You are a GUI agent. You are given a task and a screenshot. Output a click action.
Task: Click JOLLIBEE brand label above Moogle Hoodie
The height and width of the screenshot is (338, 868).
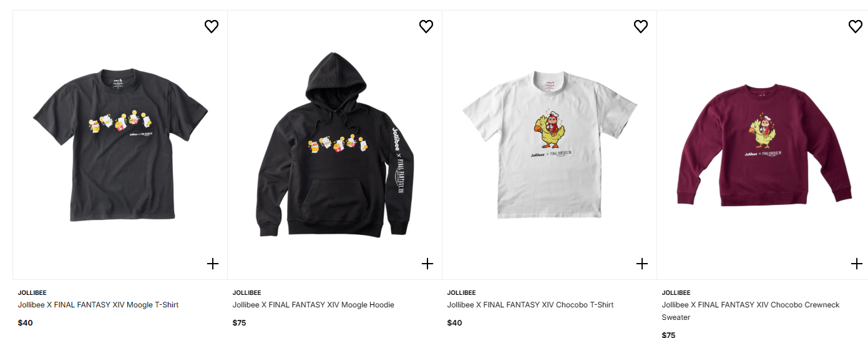click(x=247, y=292)
